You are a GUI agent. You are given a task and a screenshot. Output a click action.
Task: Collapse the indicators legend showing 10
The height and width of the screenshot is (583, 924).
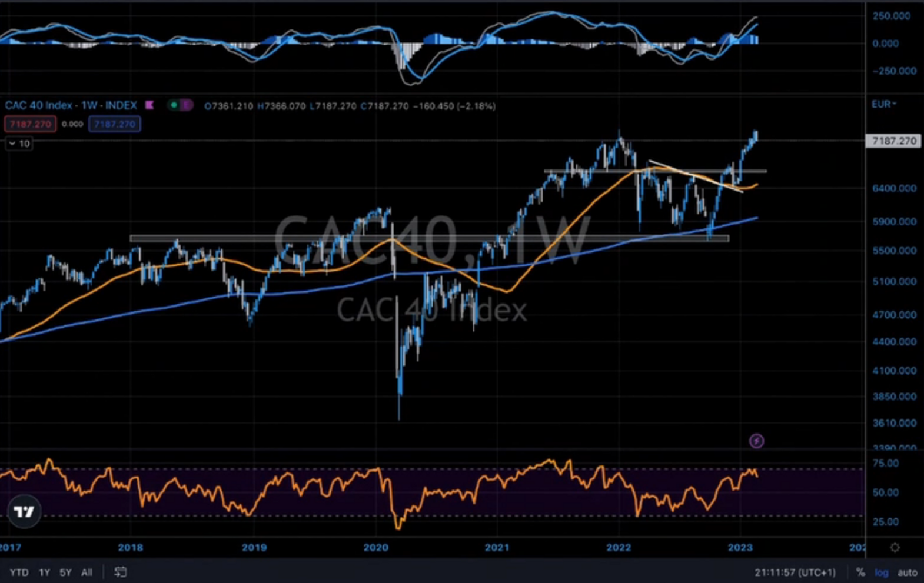click(19, 144)
